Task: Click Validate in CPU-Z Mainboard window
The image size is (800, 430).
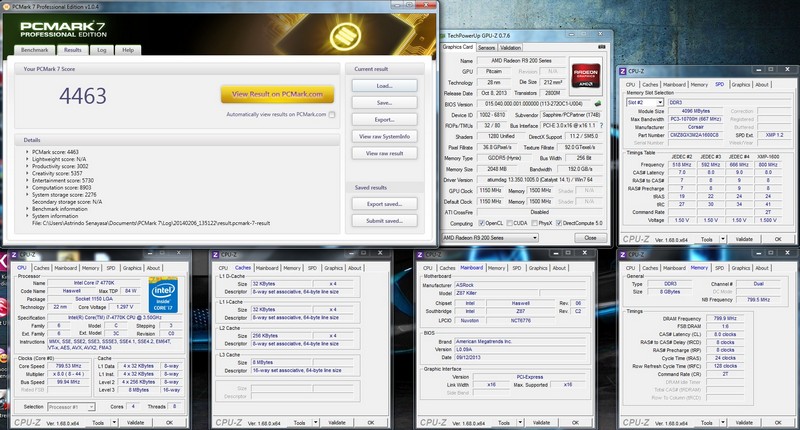Action: [x=541, y=423]
